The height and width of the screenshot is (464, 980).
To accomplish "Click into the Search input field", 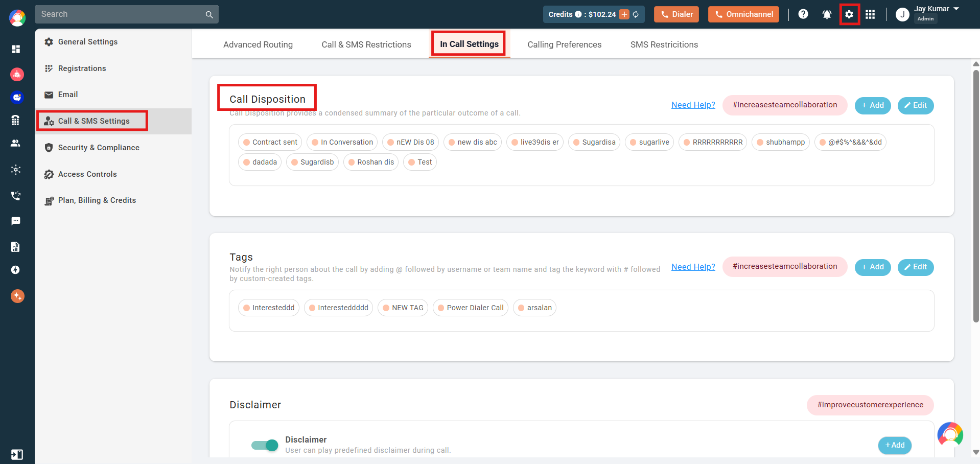I will point(120,14).
